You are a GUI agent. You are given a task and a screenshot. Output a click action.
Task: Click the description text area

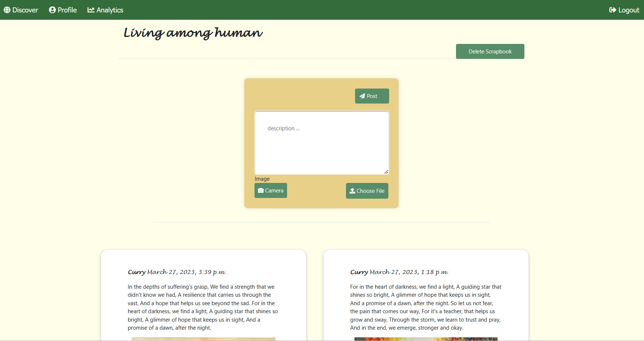(x=321, y=143)
